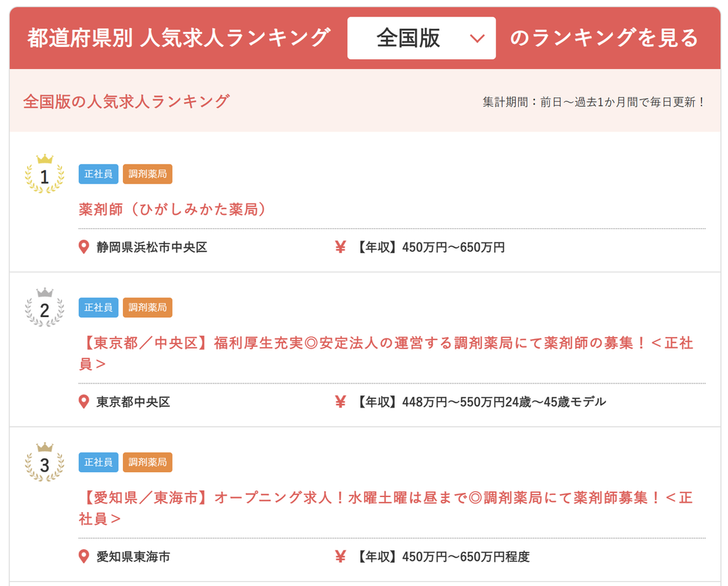728x586 pixels.
Task: Click the 調剤薬局 tag in rank 1 listing
Action: [148, 174]
